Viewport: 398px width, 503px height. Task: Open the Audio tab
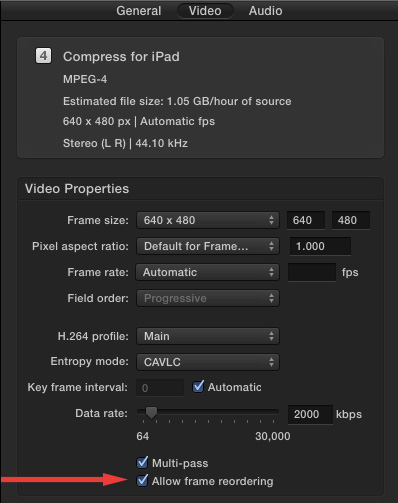(x=266, y=11)
